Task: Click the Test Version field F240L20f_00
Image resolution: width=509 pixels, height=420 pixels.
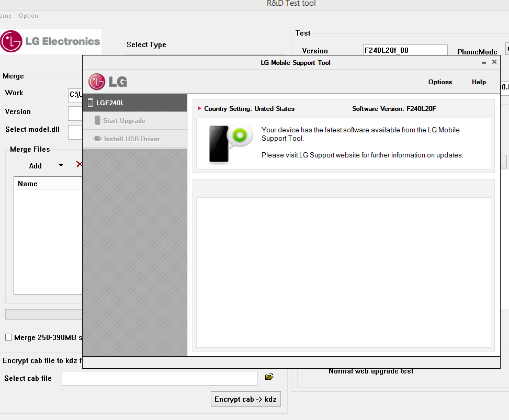Action: [405, 50]
